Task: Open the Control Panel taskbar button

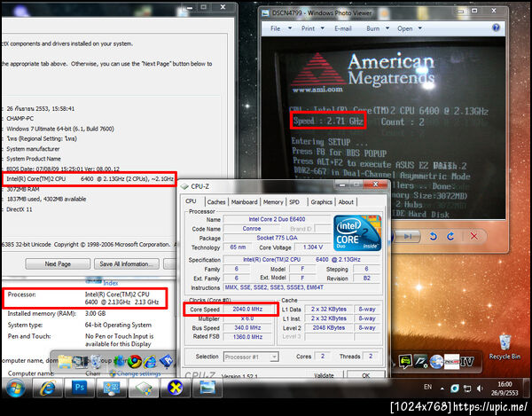Action: [x=112, y=388]
